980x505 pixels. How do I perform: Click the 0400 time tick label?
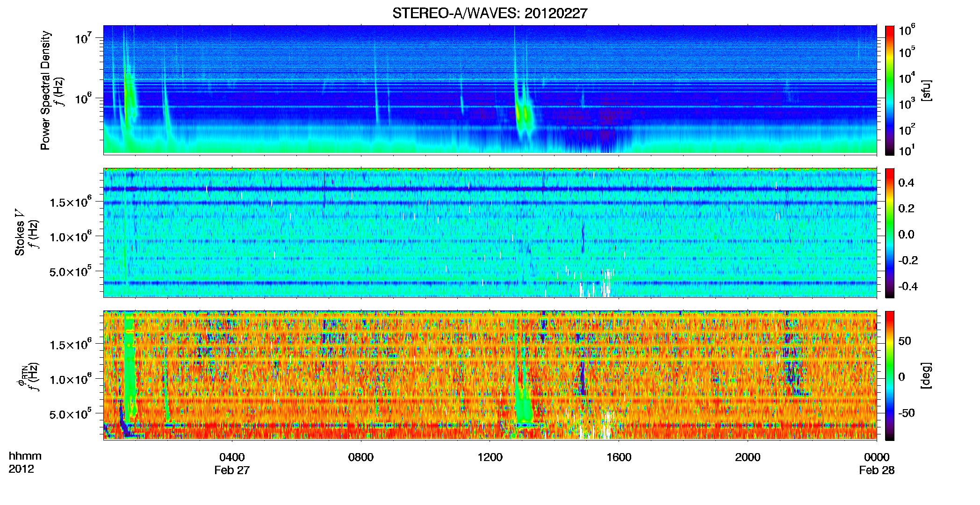pyautogui.click(x=232, y=457)
